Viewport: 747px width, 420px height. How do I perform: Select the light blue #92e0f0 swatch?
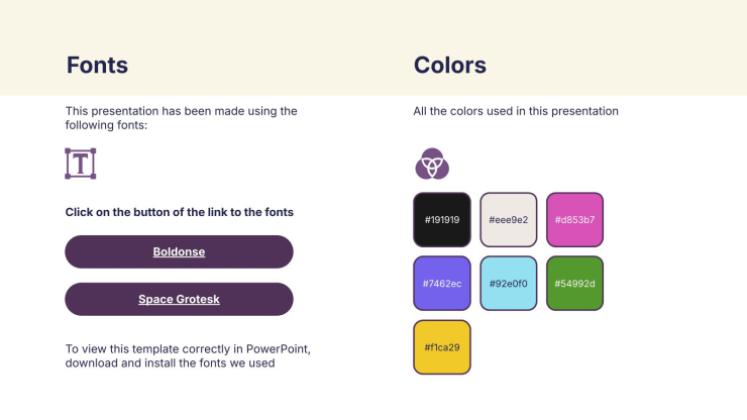(508, 283)
